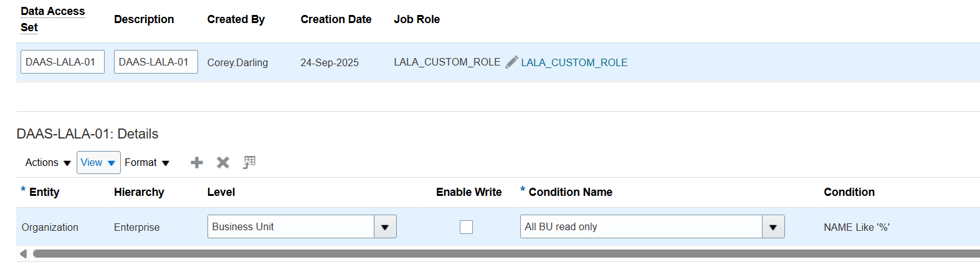The image size is (980, 267).
Task: Open the LALA_CUSTOM_ROLE link
Action: click(574, 62)
